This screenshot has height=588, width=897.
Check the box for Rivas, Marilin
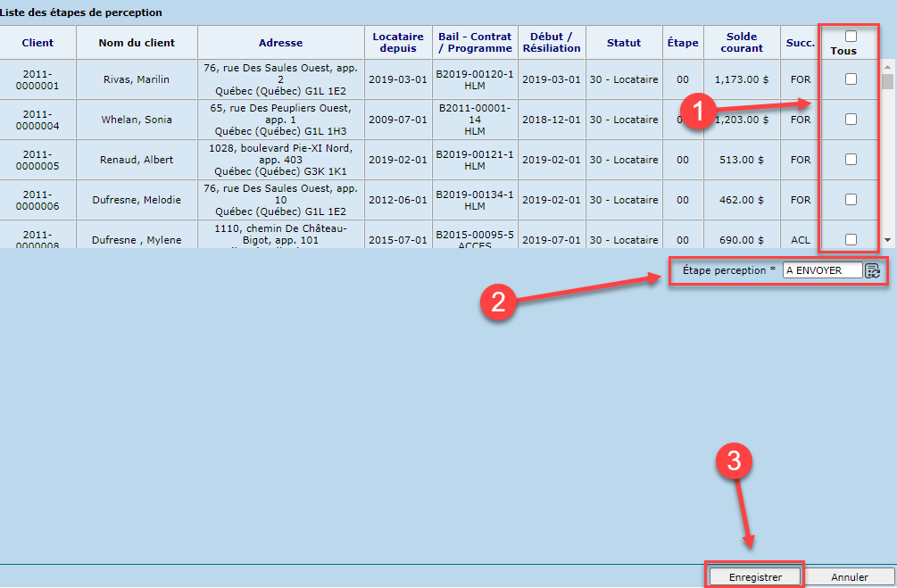[851, 79]
